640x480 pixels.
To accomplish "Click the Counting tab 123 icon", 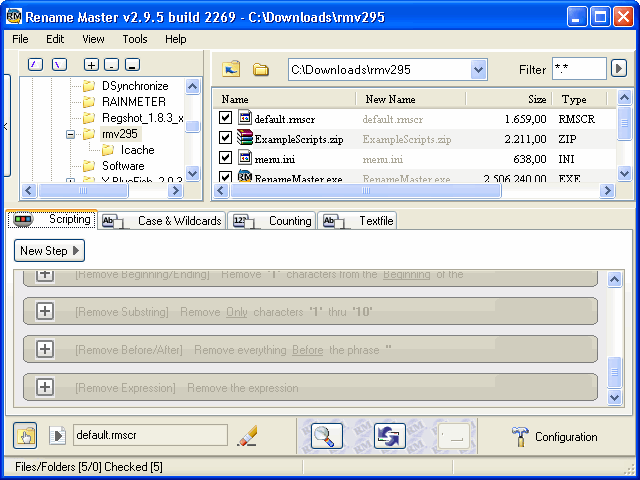I will (x=244, y=221).
